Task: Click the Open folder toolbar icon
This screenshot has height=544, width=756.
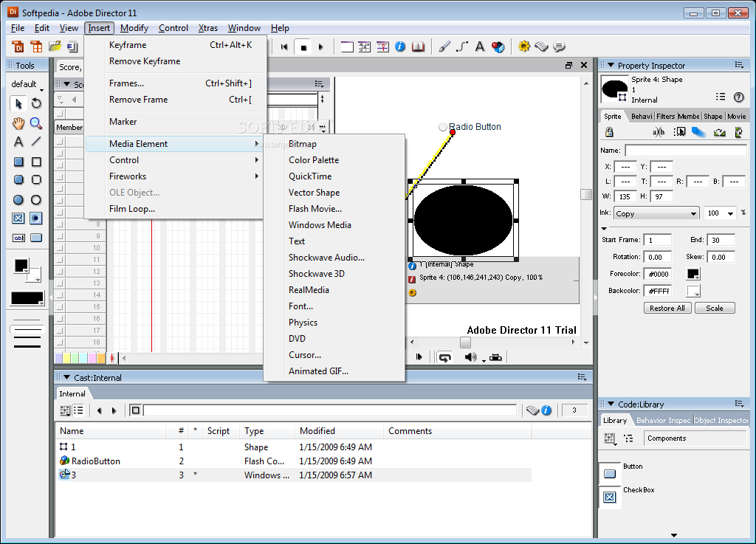Action: click(x=55, y=47)
